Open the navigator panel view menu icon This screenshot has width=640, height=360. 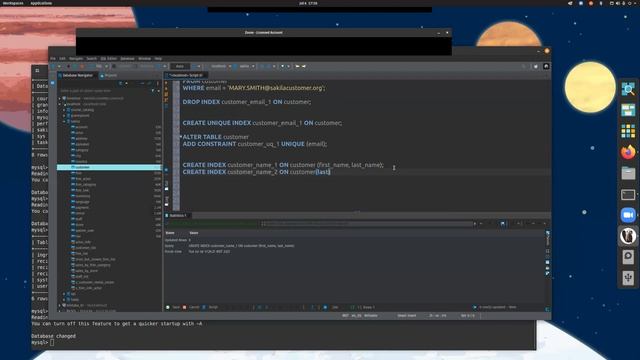pyautogui.click(x=158, y=83)
